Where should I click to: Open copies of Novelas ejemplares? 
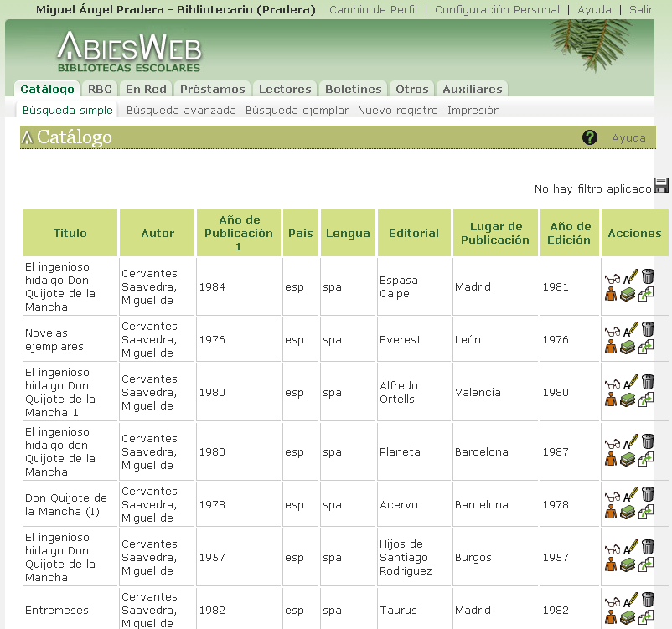click(628, 347)
